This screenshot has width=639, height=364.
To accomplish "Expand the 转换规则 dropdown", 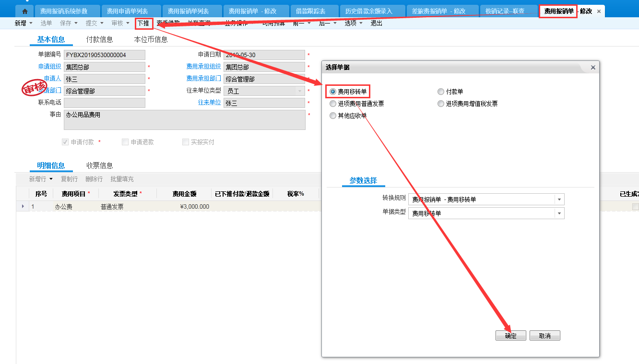I will click(559, 200).
